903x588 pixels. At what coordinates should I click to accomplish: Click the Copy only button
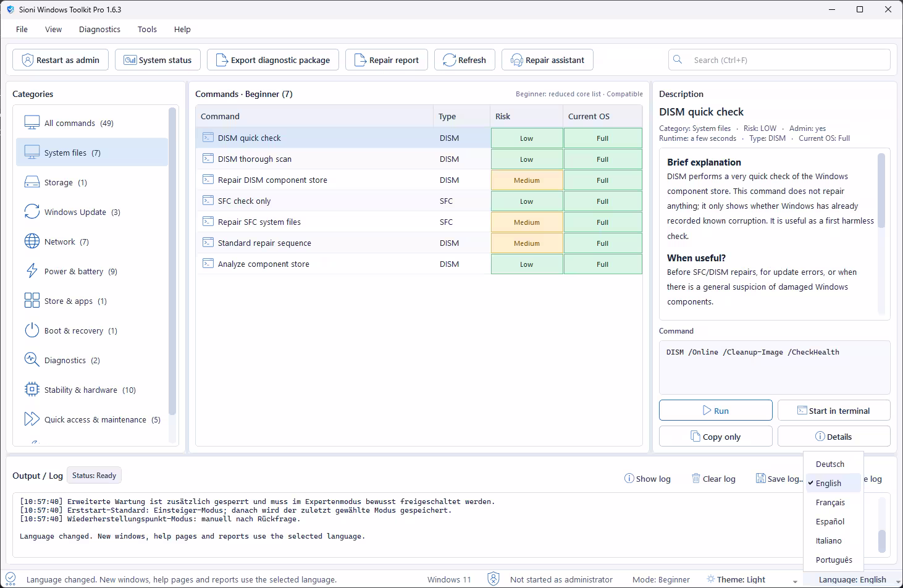click(715, 436)
